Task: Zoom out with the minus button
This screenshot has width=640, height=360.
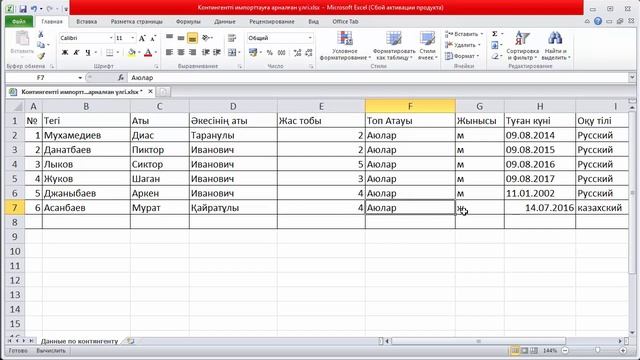Action: coord(565,351)
